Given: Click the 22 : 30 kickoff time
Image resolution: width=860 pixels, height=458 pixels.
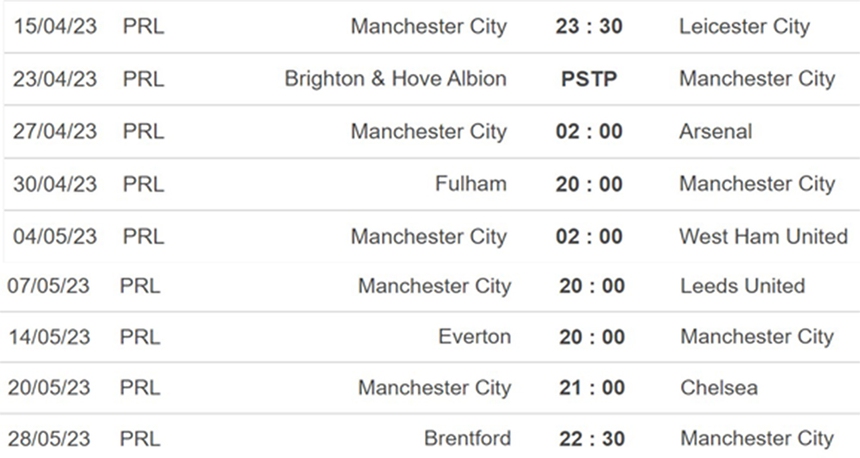Looking at the screenshot, I should pyautogui.click(x=592, y=438).
